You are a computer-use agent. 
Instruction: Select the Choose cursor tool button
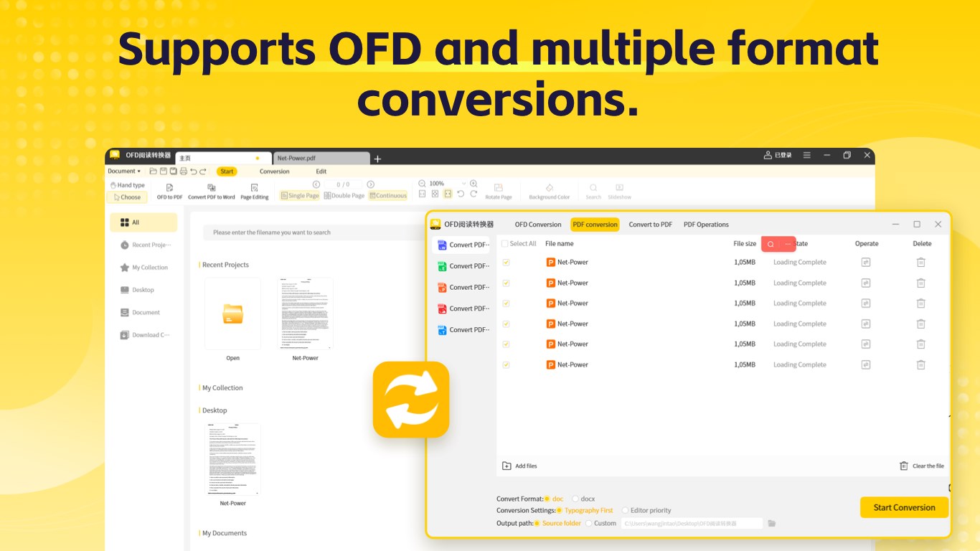click(x=127, y=197)
